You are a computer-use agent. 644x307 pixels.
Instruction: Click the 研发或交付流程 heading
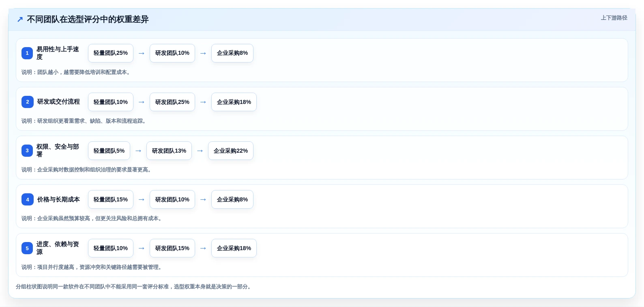[x=58, y=102]
